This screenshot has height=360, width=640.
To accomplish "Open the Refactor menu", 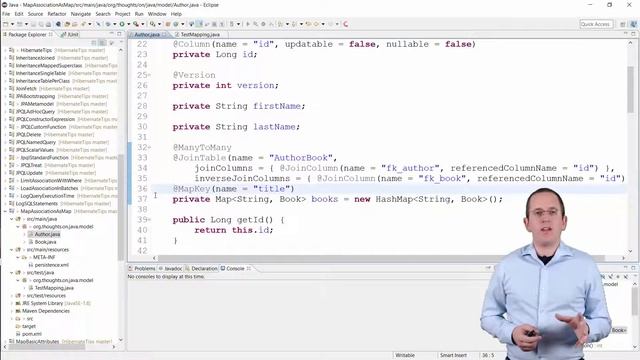I will pos(57,14).
